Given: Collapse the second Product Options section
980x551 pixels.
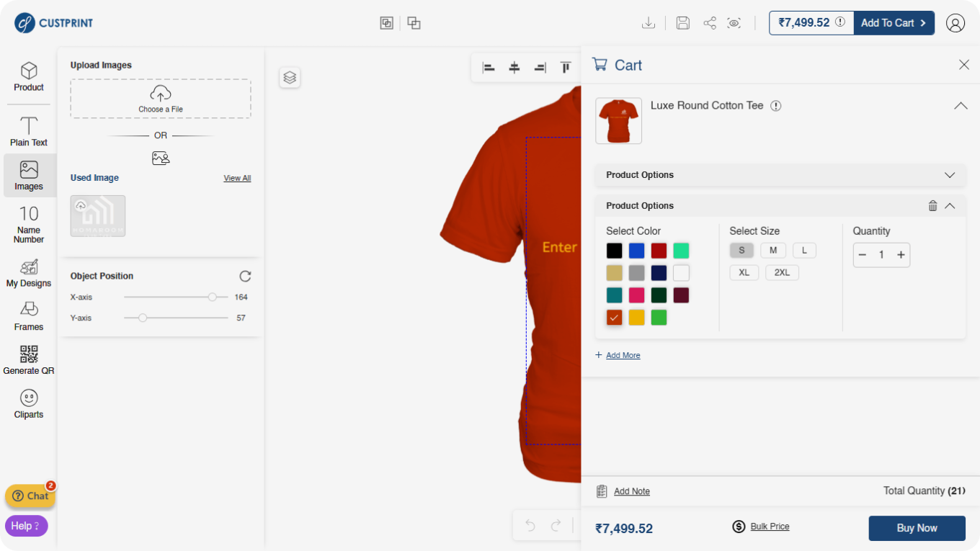Looking at the screenshot, I should 950,206.
